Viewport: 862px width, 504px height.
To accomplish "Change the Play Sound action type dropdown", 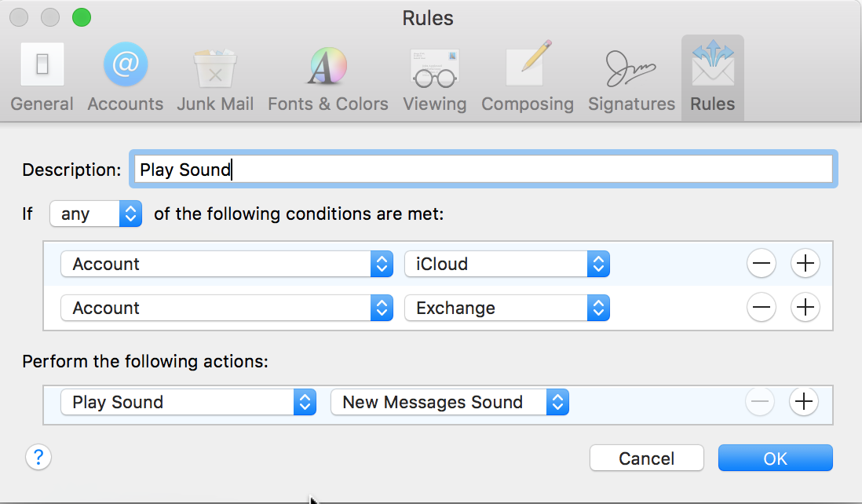I will (x=188, y=403).
